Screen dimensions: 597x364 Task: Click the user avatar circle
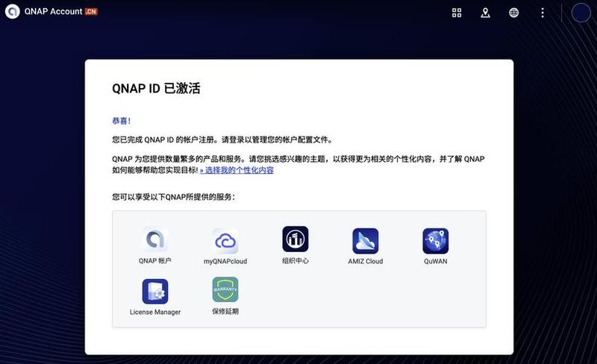pos(581,13)
